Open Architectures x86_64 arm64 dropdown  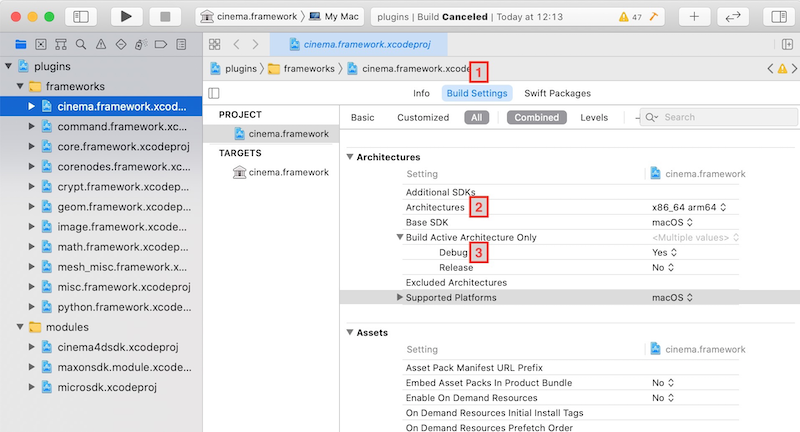coord(688,206)
